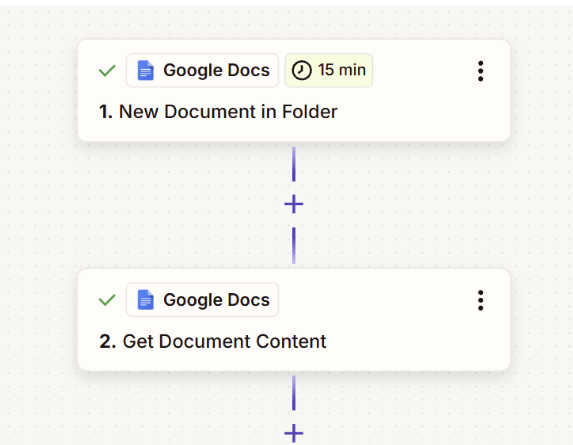Open the three-dot menu on step 1
The width and height of the screenshot is (573, 445).
pyautogui.click(x=480, y=71)
